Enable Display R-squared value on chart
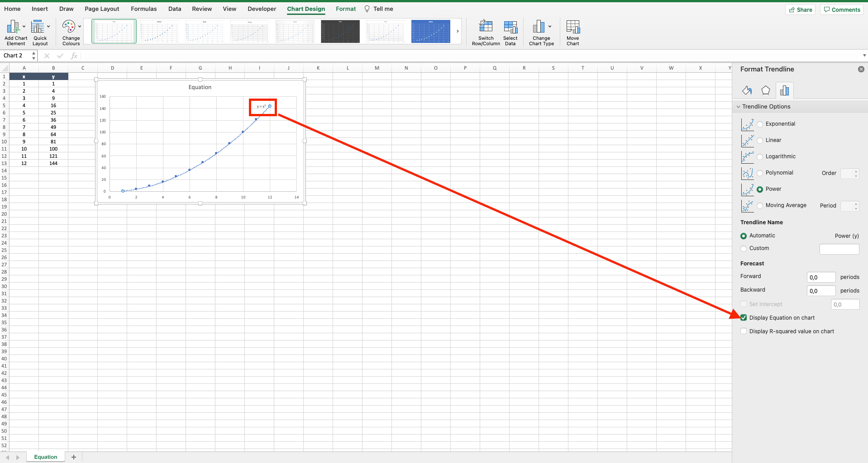Screen dimensions: 868x463 [743, 331]
